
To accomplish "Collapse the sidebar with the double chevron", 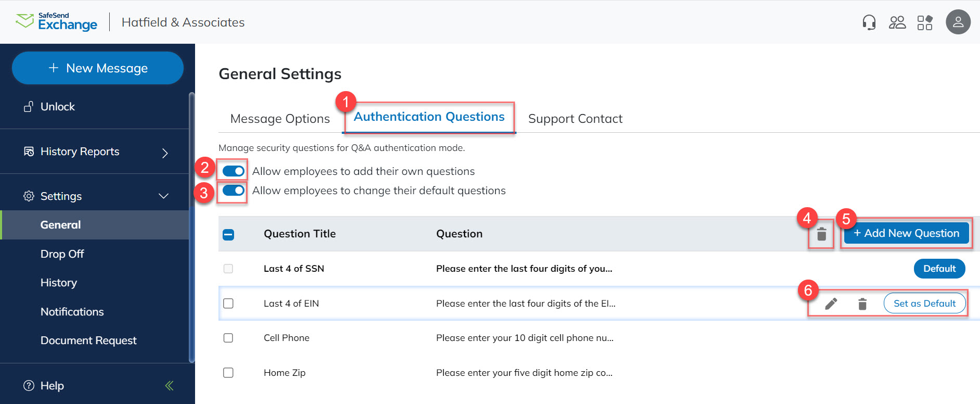I will [x=169, y=385].
